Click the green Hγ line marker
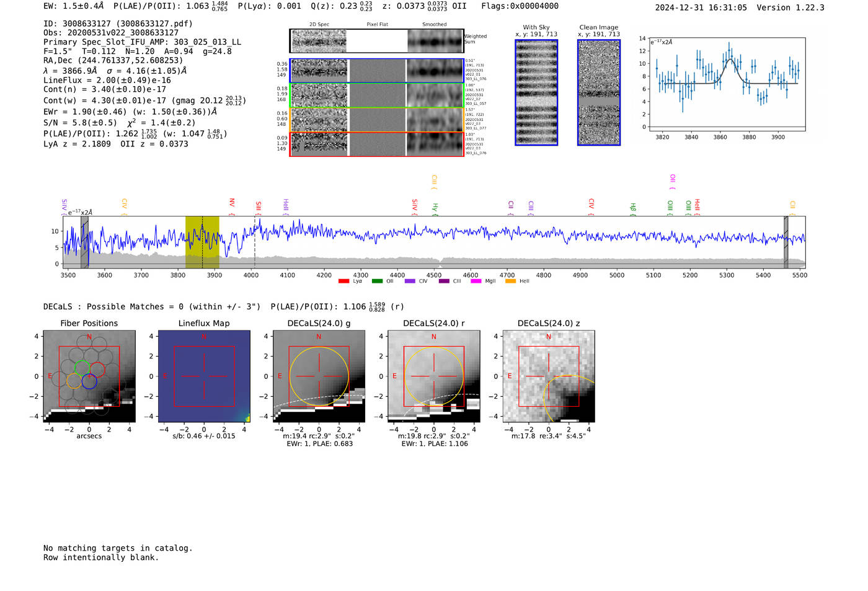Viewport: 868px width, 591px height. point(435,209)
